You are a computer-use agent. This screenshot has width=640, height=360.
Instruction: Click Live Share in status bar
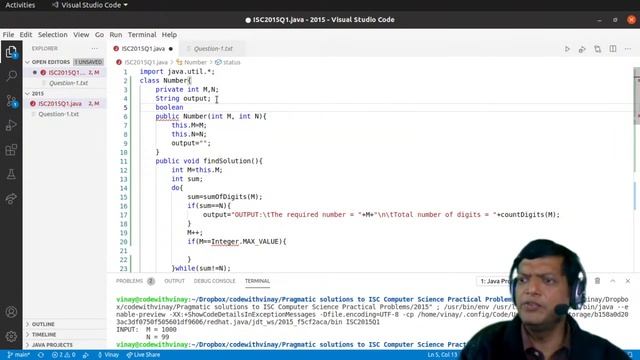pyautogui.click(x=143, y=355)
